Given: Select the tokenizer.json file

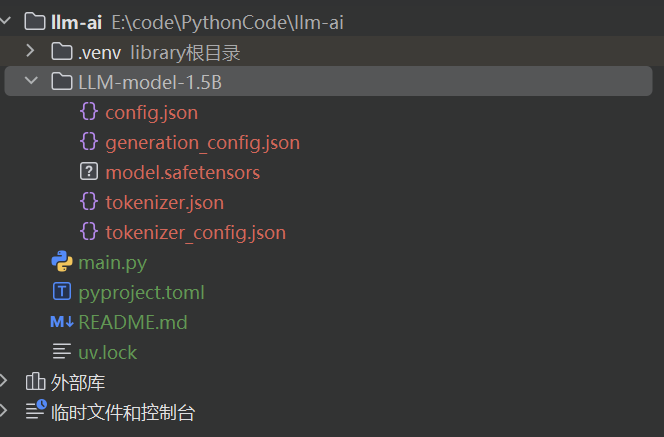Looking at the screenshot, I should click(x=164, y=202).
